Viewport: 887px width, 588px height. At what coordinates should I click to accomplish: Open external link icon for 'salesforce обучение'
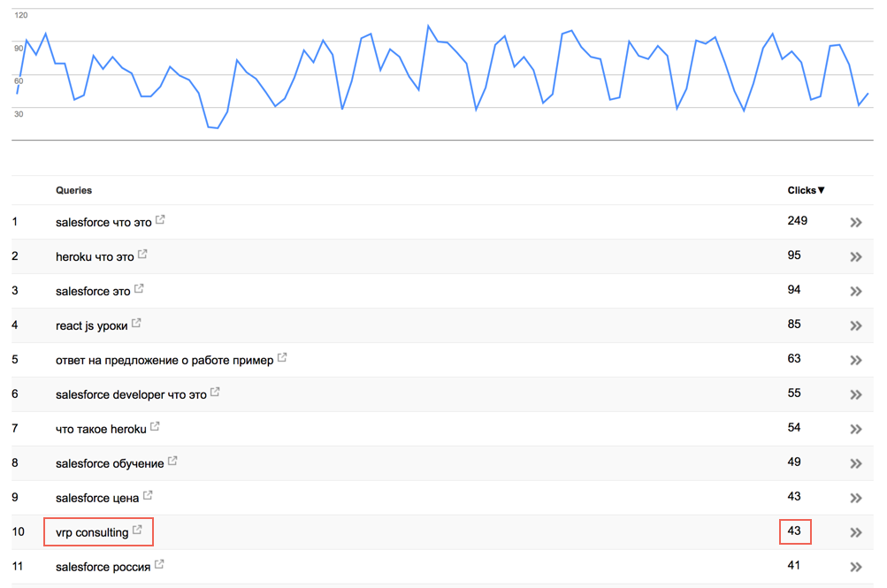(172, 461)
